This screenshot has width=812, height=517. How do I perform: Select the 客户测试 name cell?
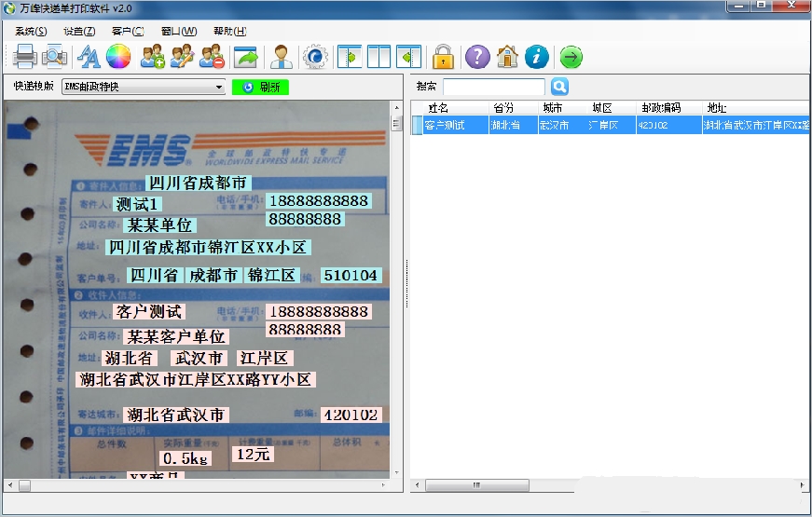456,125
